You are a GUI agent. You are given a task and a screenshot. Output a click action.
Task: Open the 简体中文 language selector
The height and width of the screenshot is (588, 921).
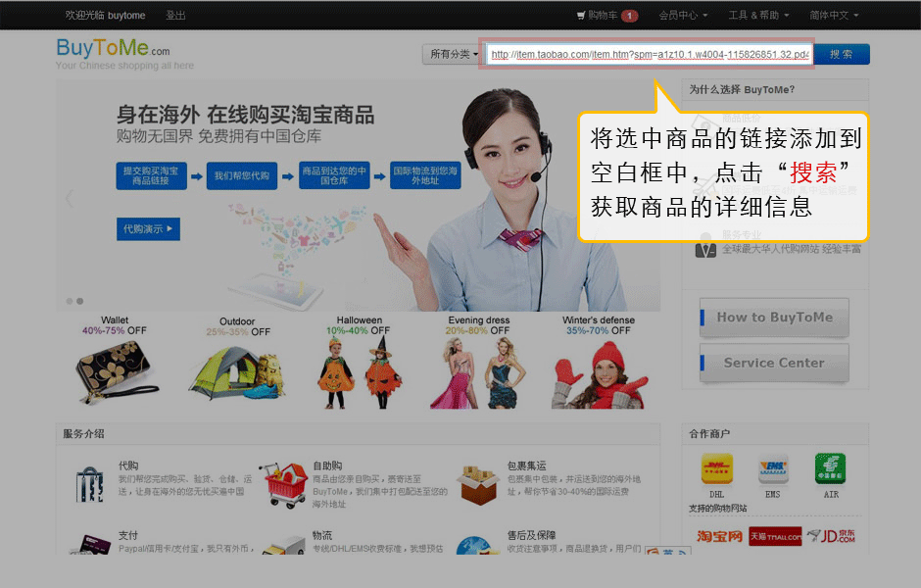point(835,16)
